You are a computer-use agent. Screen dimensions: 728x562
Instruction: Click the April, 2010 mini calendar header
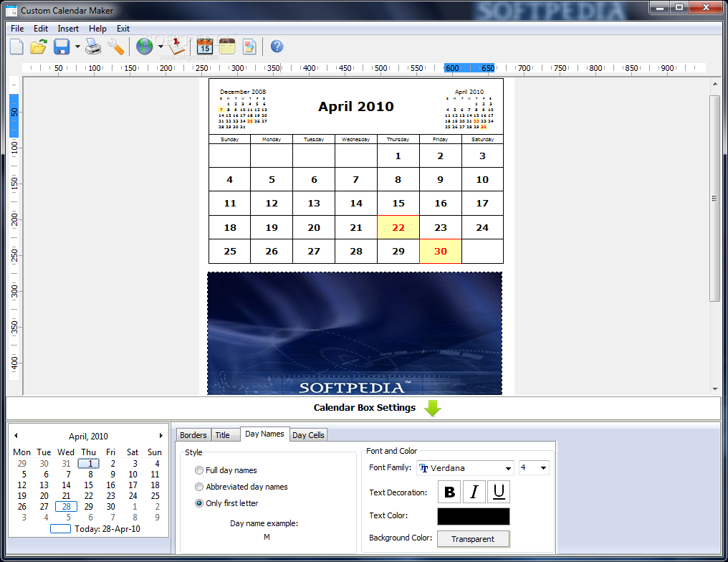(88, 436)
